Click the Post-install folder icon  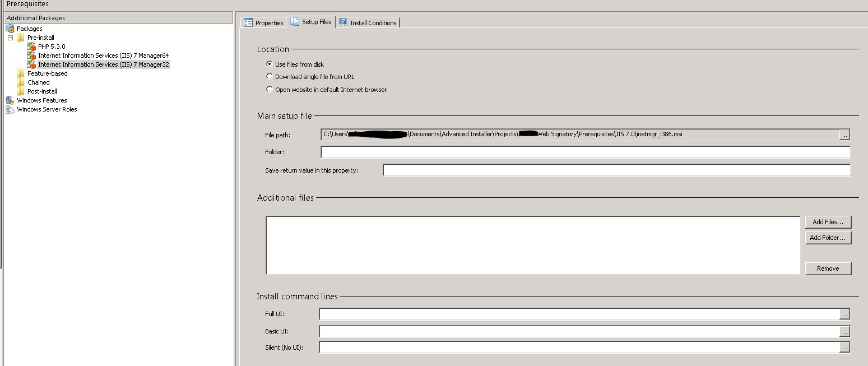click(21, 91)
